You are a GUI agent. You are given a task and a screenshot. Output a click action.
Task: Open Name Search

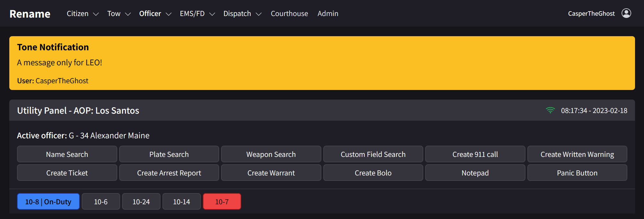[67, 154]
